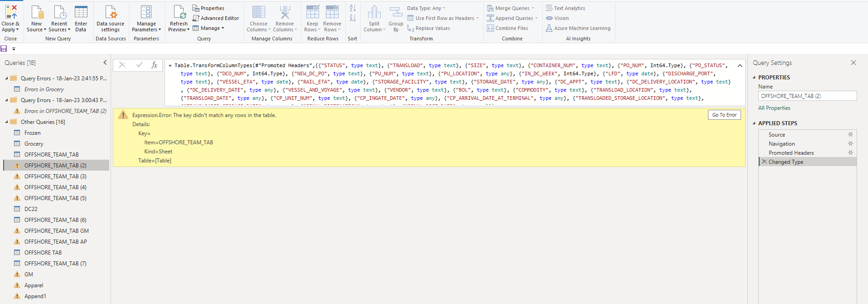Click the Go To Error button
Viewport: 868px width, 304px height.
[x=724, y=115]
